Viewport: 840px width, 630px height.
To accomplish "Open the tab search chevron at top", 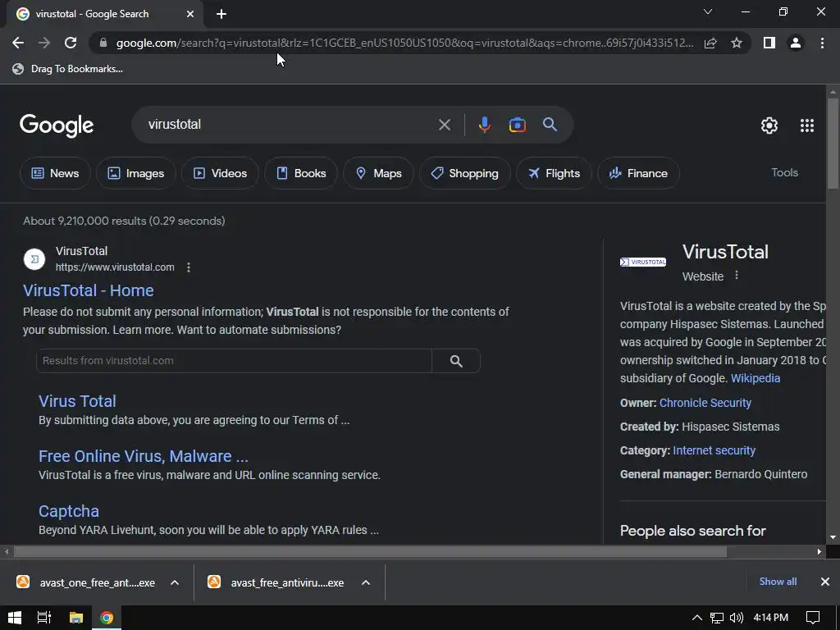I will (x=708, y=11).
